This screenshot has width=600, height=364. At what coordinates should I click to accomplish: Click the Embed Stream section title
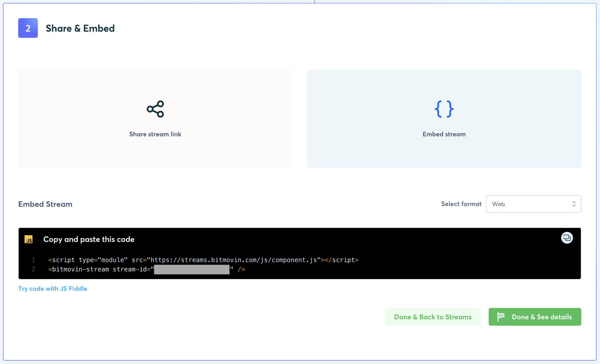click(x=45, y=204)
